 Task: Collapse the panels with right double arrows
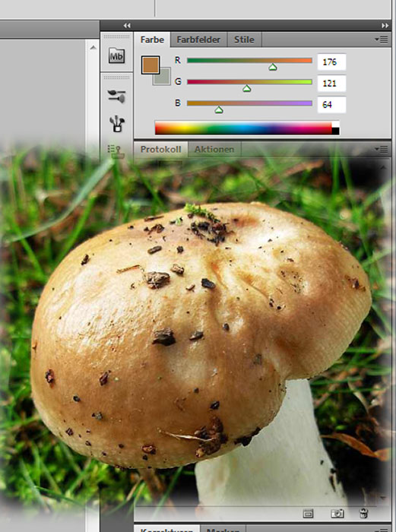point(385,25)
